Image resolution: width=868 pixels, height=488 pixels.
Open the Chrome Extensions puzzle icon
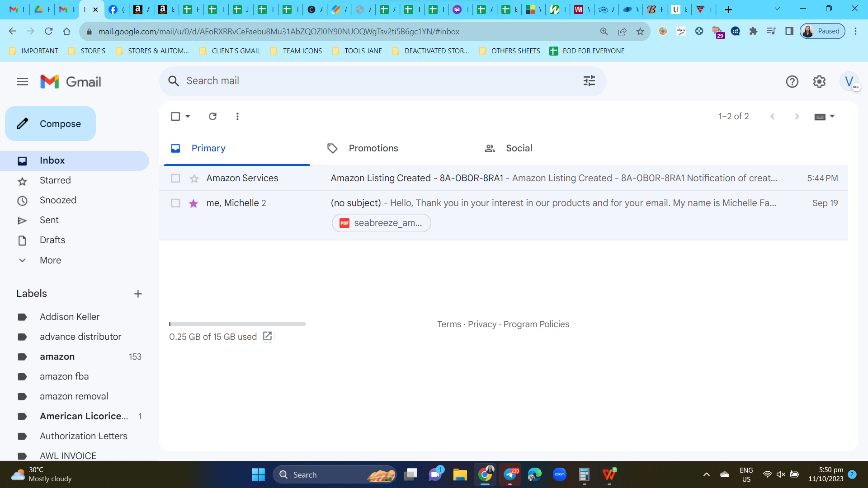point(753,31)
